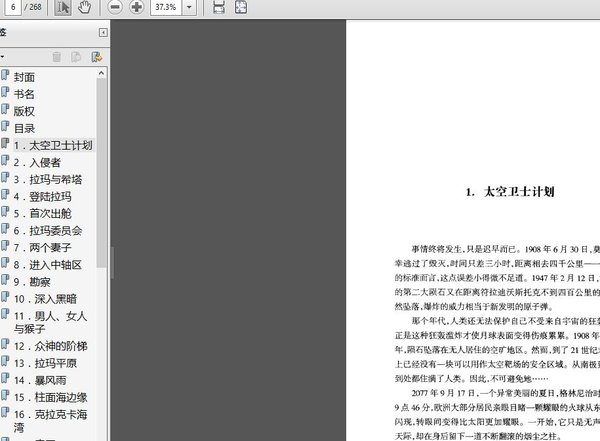
Task: Jump to bookmark 7．两个妻子
Action: point(42,248)
